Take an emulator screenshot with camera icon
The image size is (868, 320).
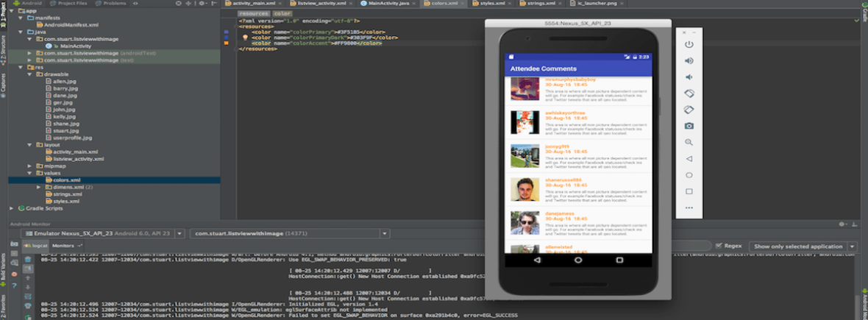[x=689, y=126]
